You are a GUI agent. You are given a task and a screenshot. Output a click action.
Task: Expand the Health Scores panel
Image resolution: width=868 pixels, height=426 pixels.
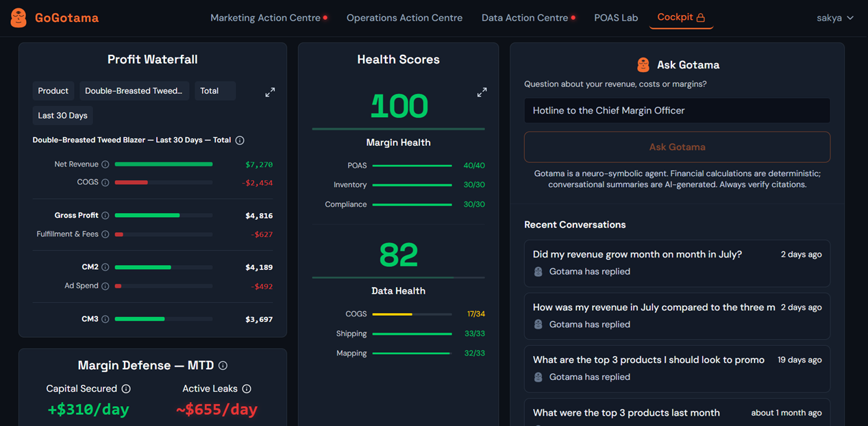point(482,92)
